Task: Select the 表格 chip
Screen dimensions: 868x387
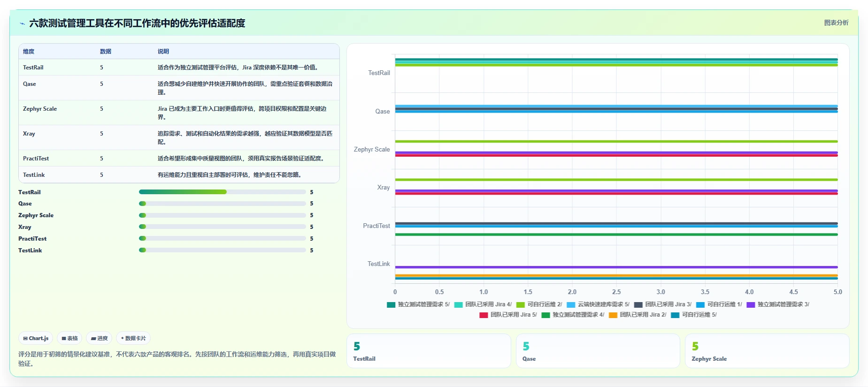Action: (x=69, y=338)
